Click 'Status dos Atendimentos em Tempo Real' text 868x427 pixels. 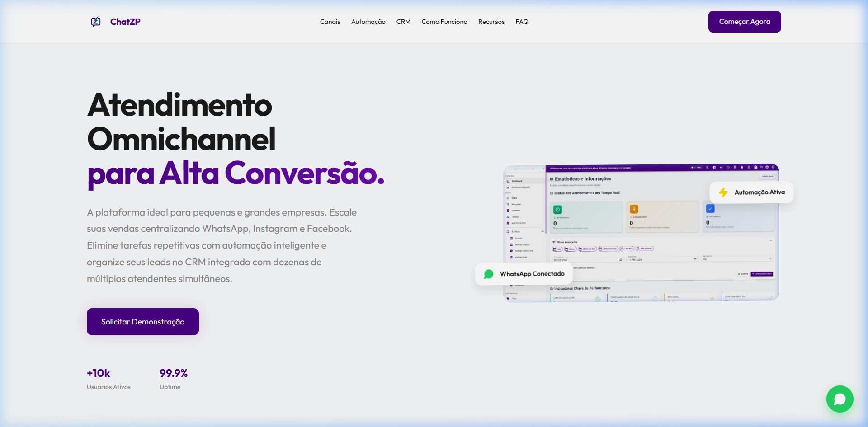point(587,193)
